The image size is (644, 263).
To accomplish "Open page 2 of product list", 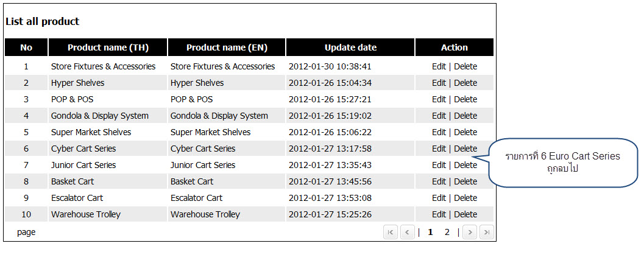I will click(x=447, y=232).
